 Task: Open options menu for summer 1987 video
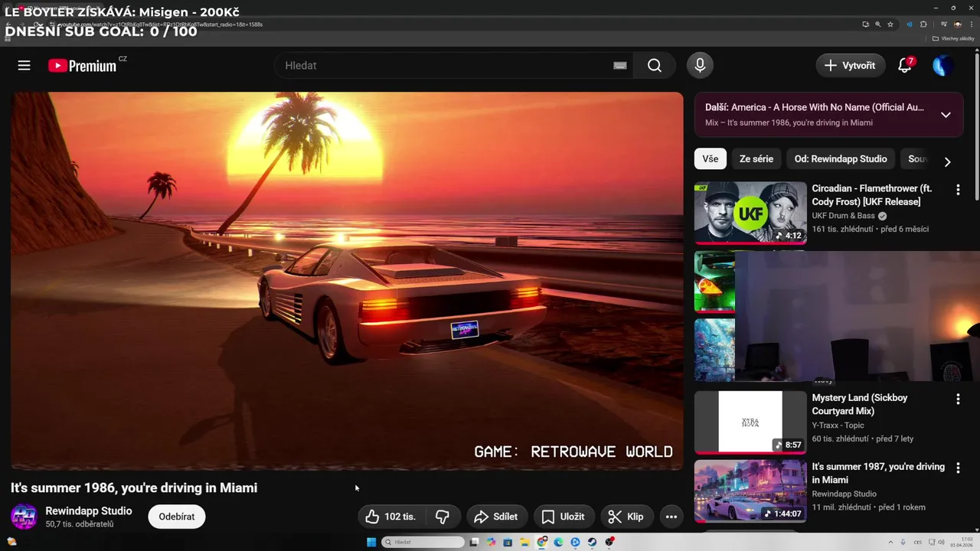[x=958, y=468]
